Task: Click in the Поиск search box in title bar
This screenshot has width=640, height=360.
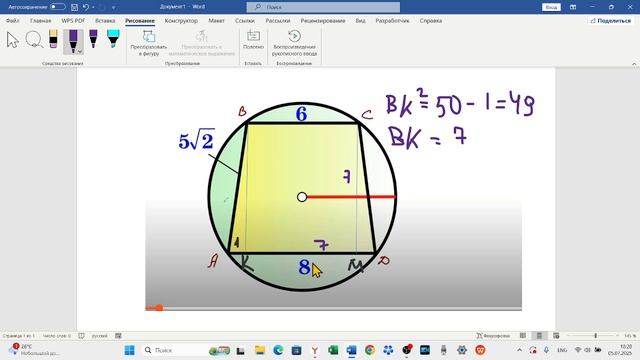Action: pyautogui.click(x=323, y=7)
